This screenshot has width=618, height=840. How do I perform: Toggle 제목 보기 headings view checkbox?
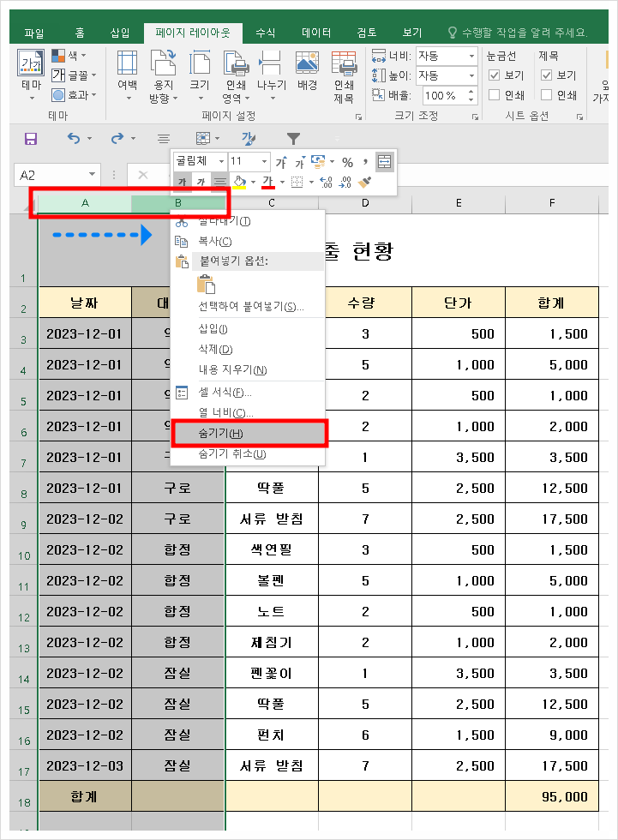[546, 75]
